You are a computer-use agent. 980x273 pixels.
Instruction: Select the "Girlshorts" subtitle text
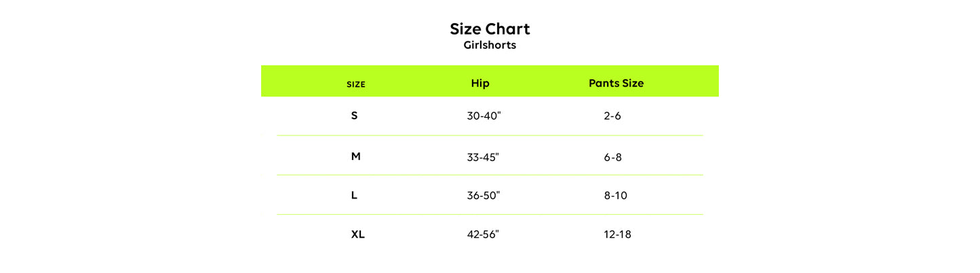click(x=490, y=46)
